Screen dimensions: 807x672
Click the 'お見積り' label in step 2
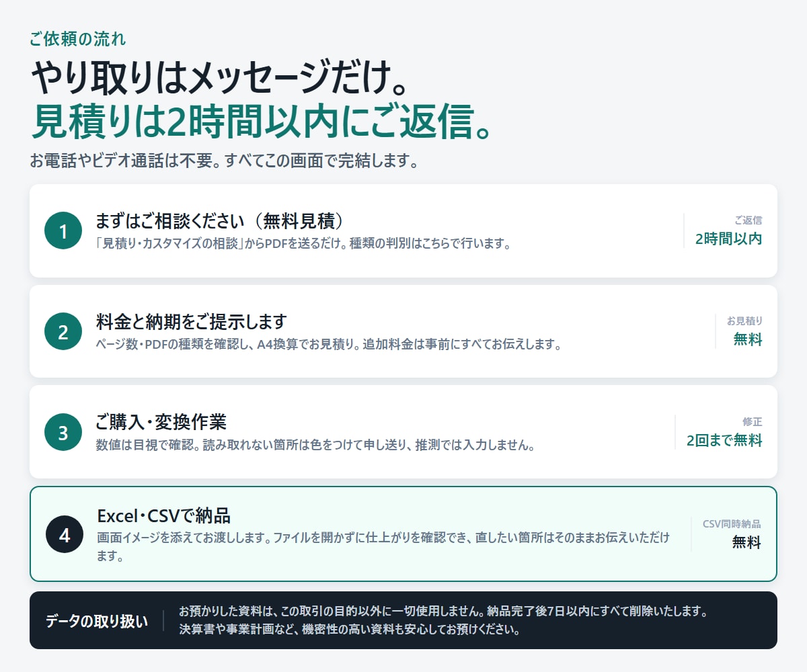point(744,321)
